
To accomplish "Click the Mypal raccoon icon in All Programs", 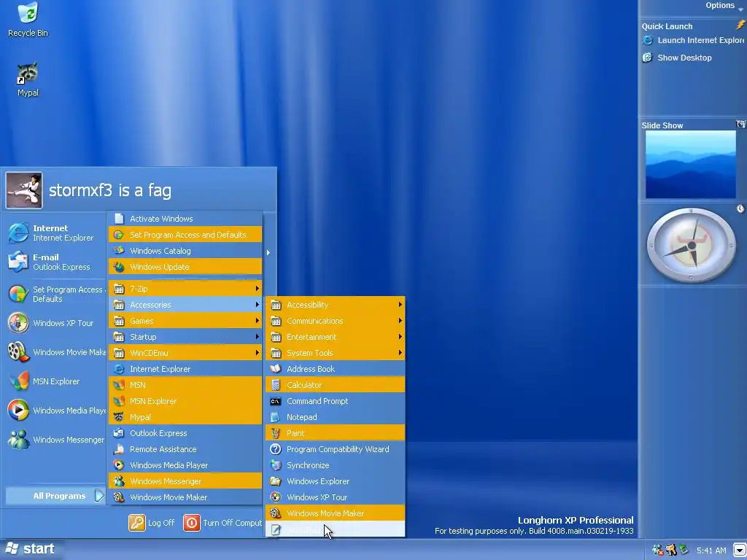I will [119, 417].
